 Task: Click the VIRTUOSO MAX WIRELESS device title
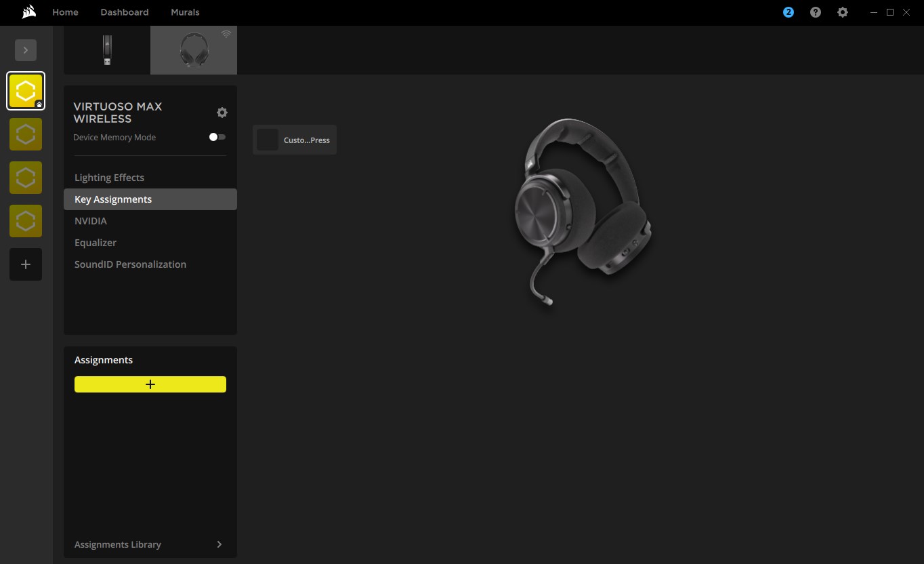[118, 113]
